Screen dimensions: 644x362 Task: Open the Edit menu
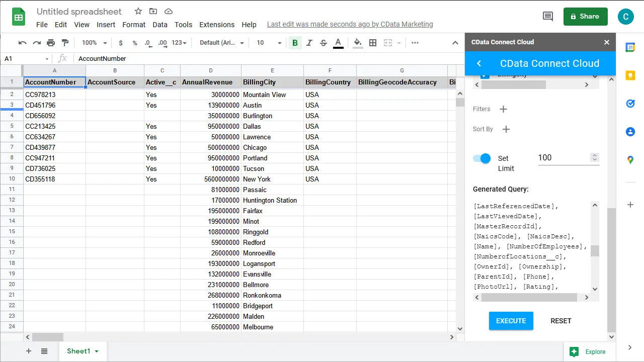(x=61, y=24)
